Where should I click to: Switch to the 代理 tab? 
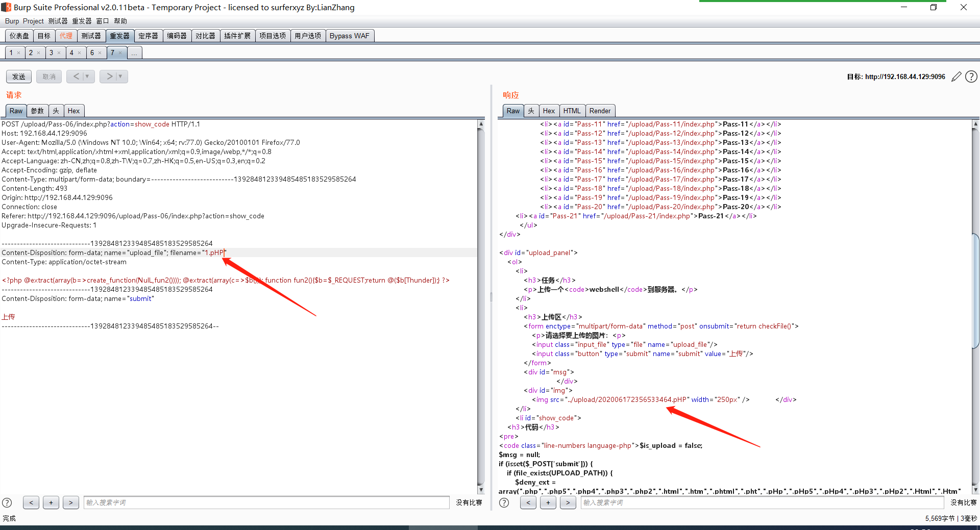[x=66, y=36]
